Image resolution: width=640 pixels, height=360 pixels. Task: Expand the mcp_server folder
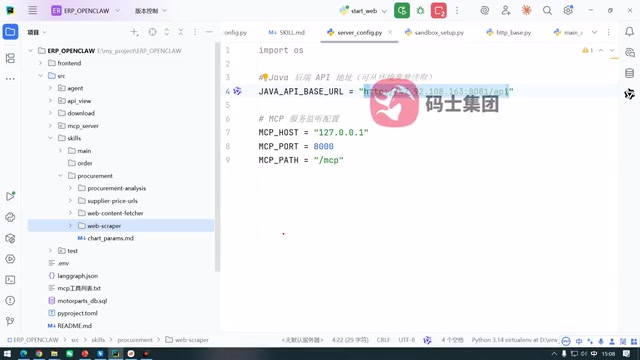pos(50,126)
